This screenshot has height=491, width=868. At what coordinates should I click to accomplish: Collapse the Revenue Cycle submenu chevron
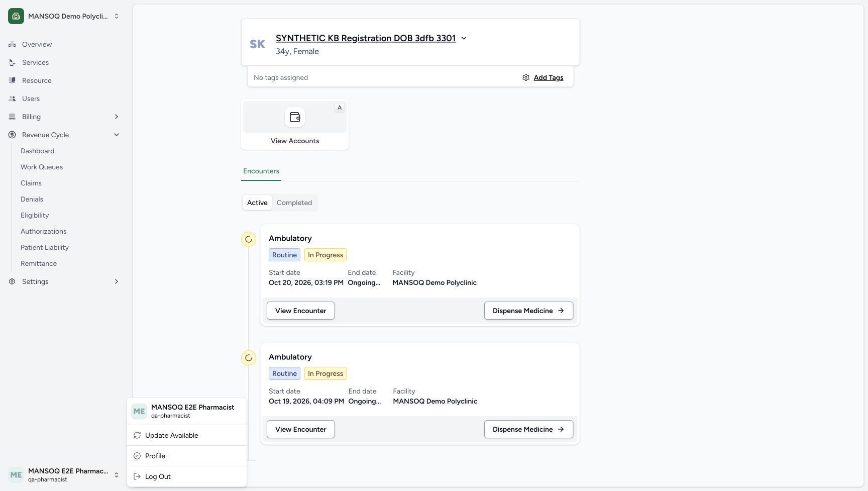click(x=117, y=135)
